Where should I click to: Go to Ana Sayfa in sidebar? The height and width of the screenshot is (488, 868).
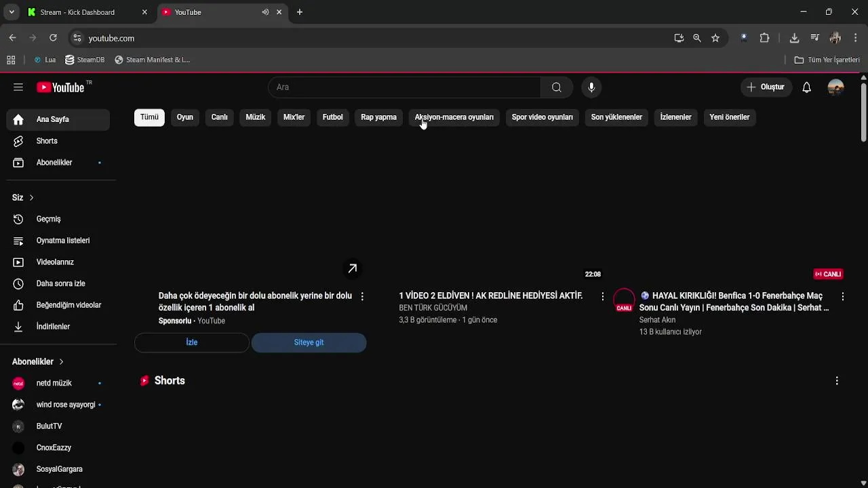(58, 119)
